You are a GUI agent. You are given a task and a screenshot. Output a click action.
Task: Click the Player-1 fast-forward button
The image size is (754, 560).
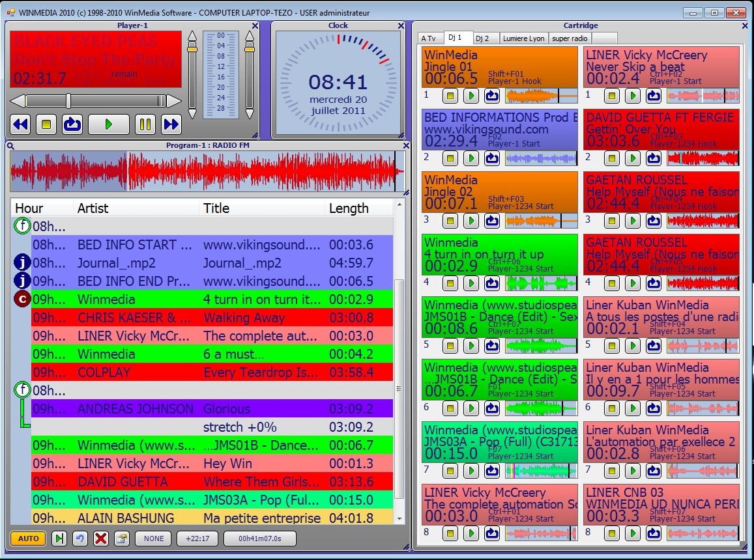tap(171, 125)
